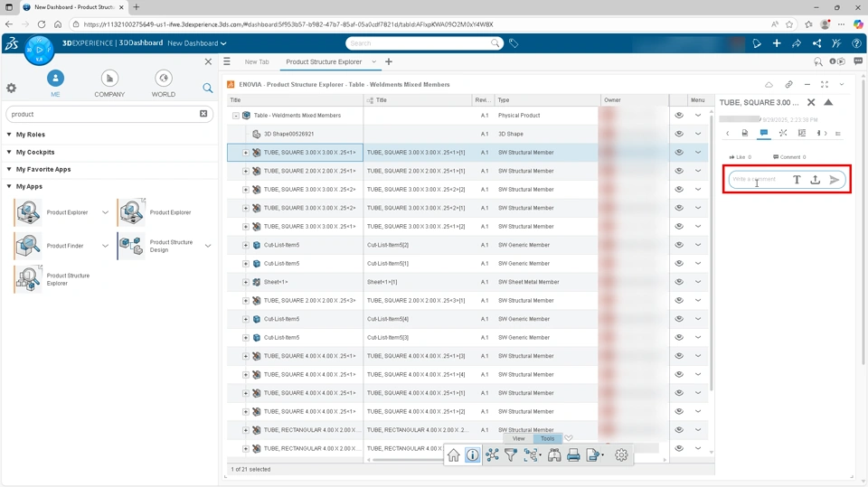The image size is (868, 487).
Task: Open row menu chevron for Sheet<1>
Action: tap(698, 282)
